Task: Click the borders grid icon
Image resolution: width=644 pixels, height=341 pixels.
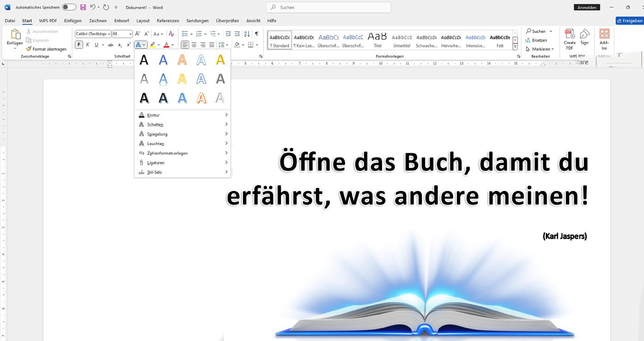Action: point(251,45)
